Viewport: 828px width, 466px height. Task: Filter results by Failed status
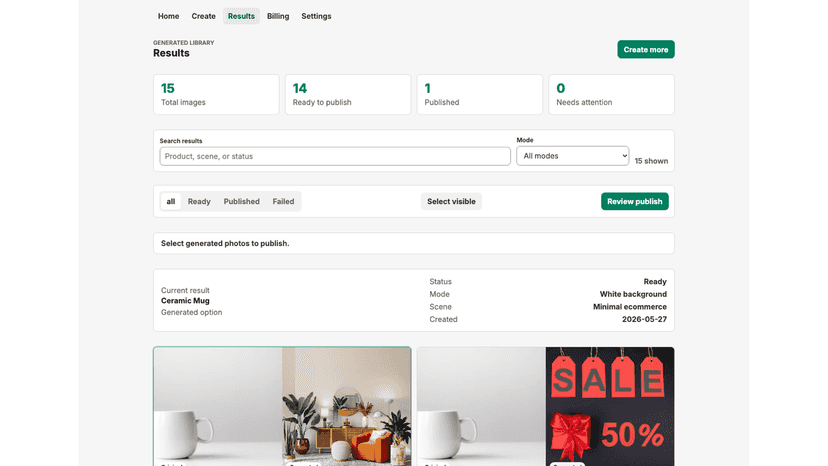283,201
